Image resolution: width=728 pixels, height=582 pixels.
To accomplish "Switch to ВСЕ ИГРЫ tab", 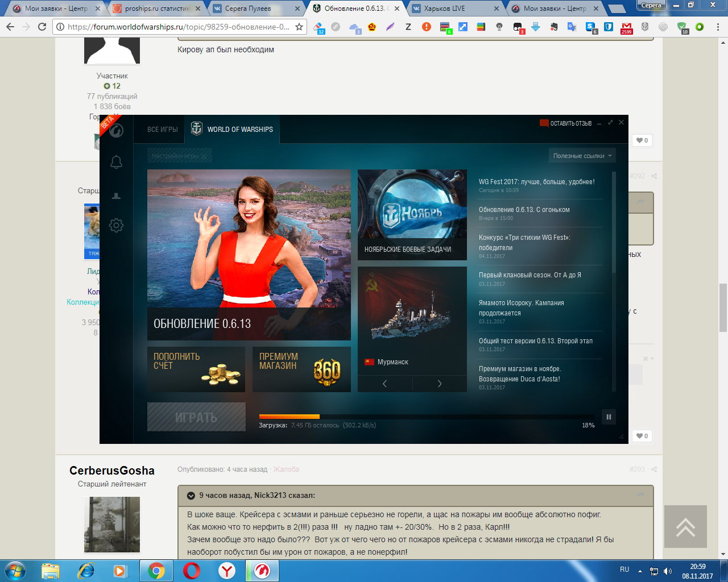I will [162, 130].
